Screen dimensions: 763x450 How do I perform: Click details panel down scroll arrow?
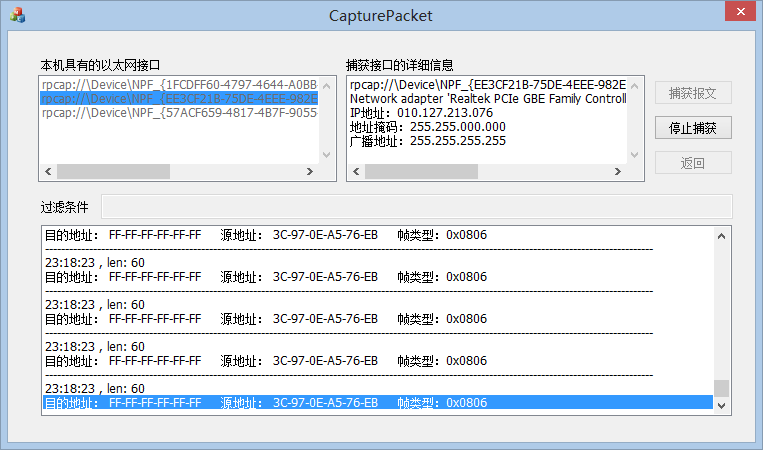coord(635,155)
